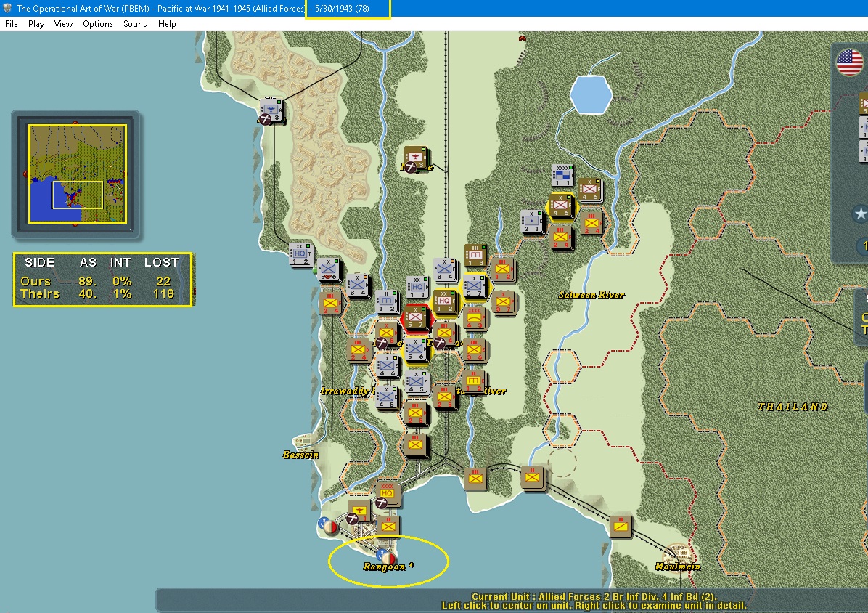
Task: Select the Japanese XXXX 4-3 unit
Action: (x=475, y=317)
